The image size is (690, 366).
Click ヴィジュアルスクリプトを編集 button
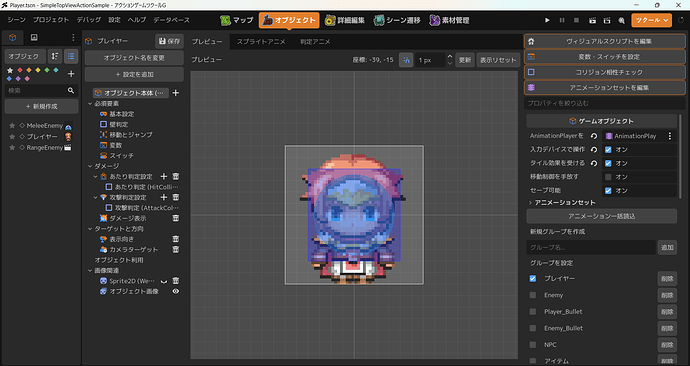(605, 41)
